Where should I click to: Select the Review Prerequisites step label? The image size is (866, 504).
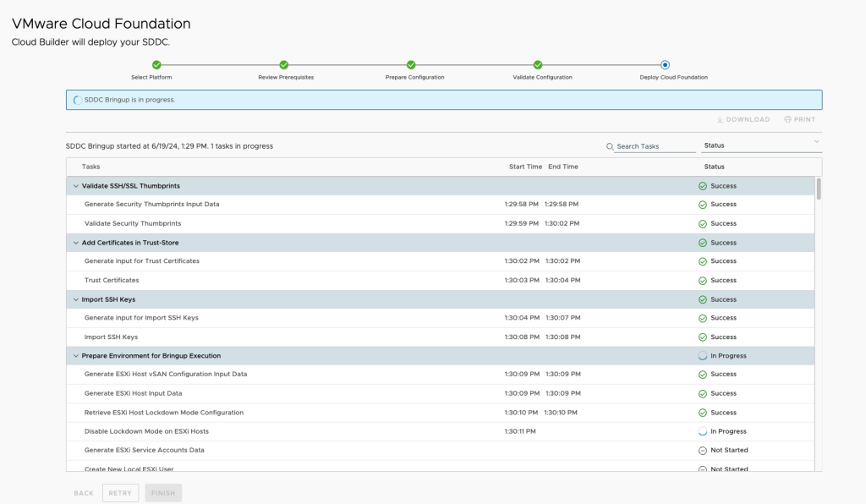(x=286, y=77)
